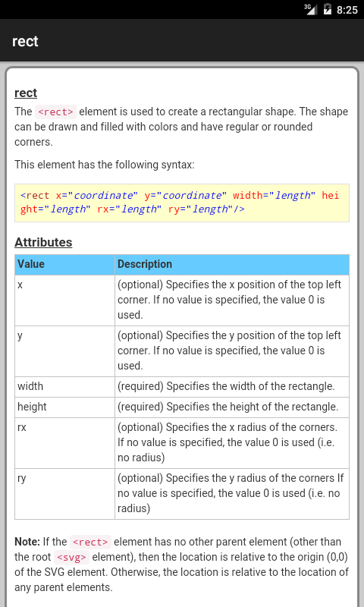Select the Description column header
Screen dimensions: 364x607
[232, 264]
